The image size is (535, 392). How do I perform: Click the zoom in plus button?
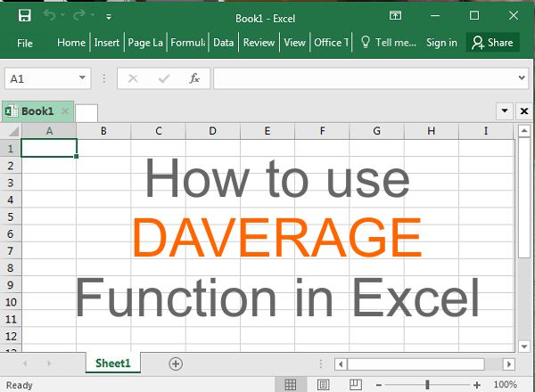(477, 385)
